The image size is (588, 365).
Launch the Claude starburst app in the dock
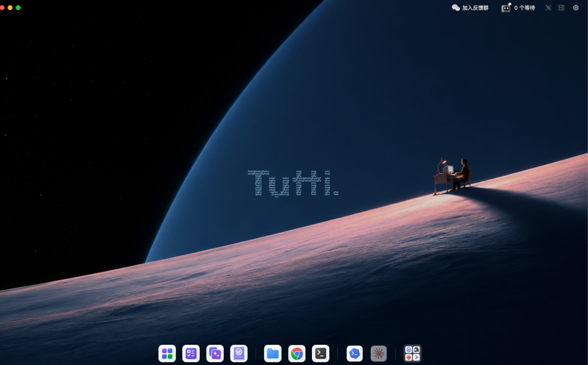378,354
